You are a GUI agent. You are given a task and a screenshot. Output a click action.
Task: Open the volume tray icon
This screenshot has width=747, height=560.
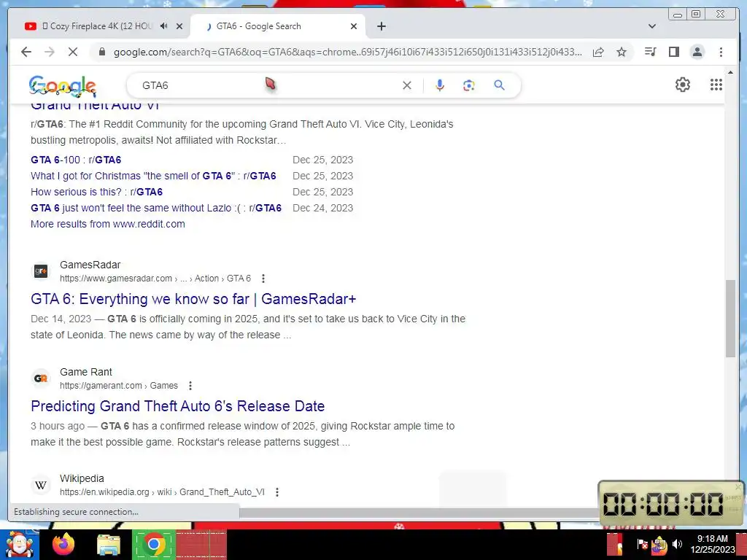pyautogui.click(x=677, y=544)
